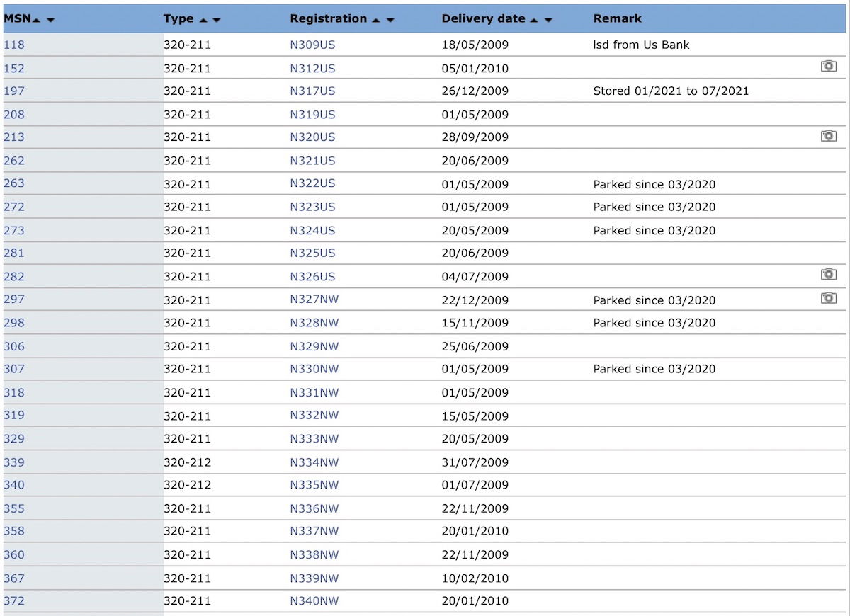This screenshot has width=850, height=616.
Task: Open registration N337NW
Action: coord(314,531)
